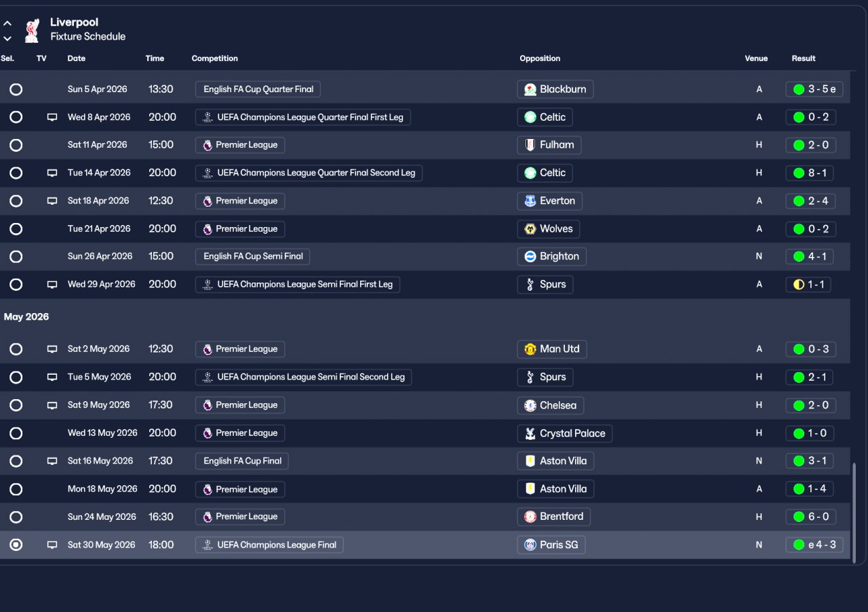868x612 pixels.
Task: Select the radio button for Sun 5 Apr 2026
Action: pyautogui.click(x=16, y=89)
